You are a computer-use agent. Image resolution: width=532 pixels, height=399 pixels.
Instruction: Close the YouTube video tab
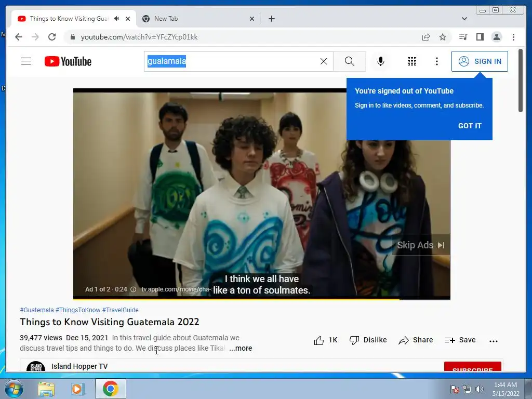(x=128, y=19)
